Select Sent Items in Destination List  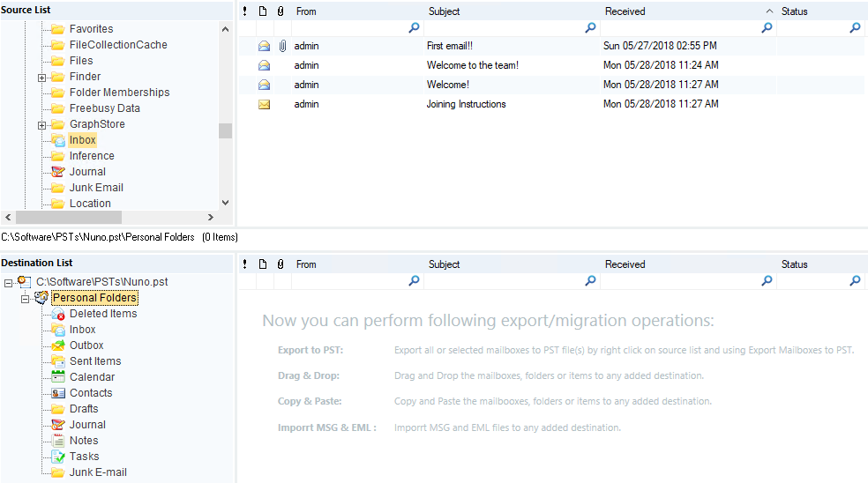point(95,361)
